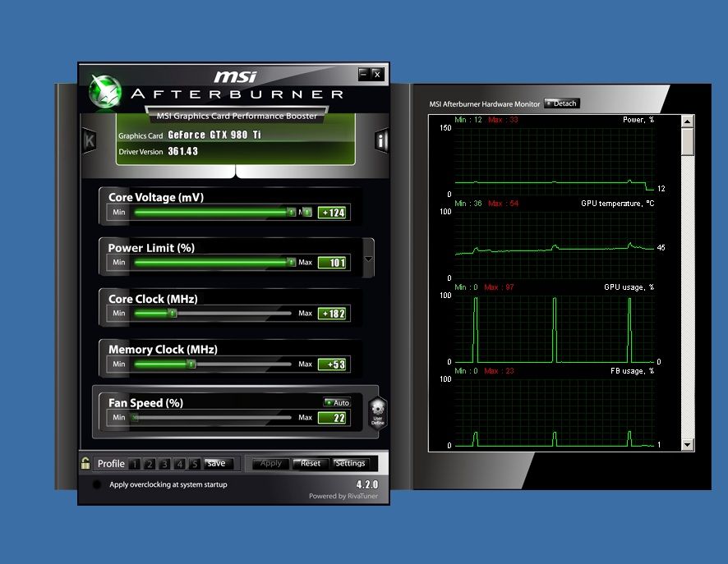Click the Power Limit slider handle
The width and height of the screenshot is (728, 564).
[291, 263]
